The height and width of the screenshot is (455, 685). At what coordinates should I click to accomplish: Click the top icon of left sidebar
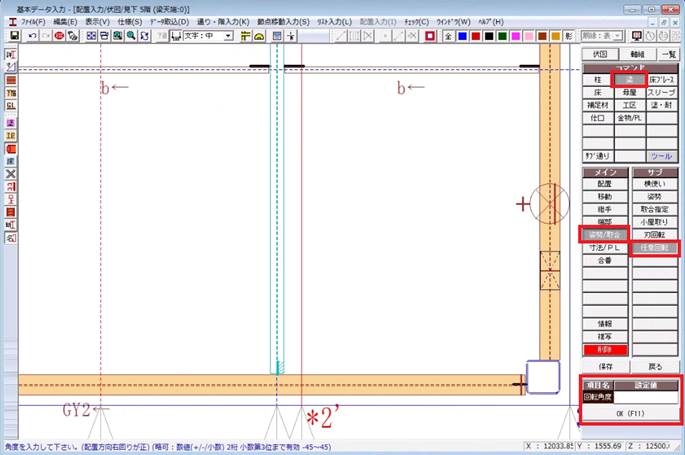click(x=11, y=54)
